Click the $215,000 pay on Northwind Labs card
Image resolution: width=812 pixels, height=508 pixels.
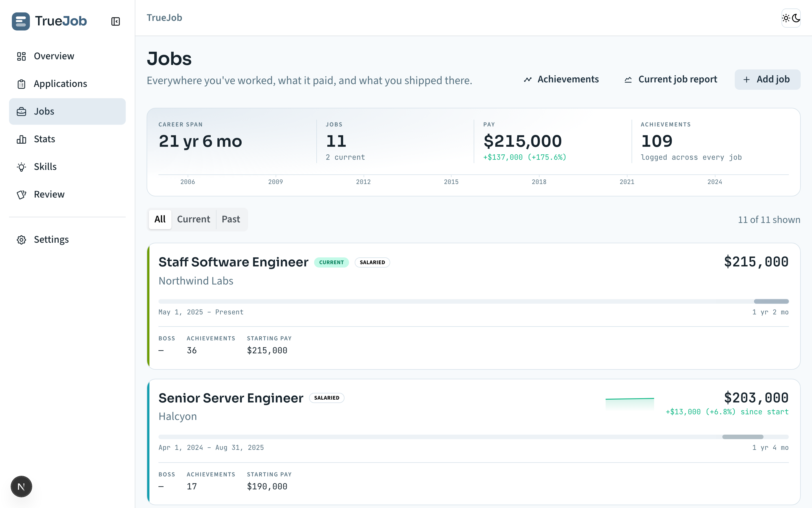click(x=756, y=262)
